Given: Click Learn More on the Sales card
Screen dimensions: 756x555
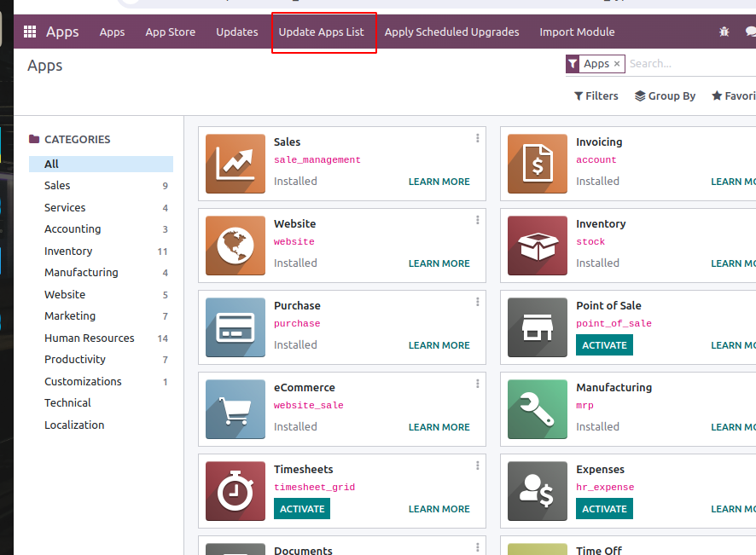Looking at the screenshot, I should 439,182.
